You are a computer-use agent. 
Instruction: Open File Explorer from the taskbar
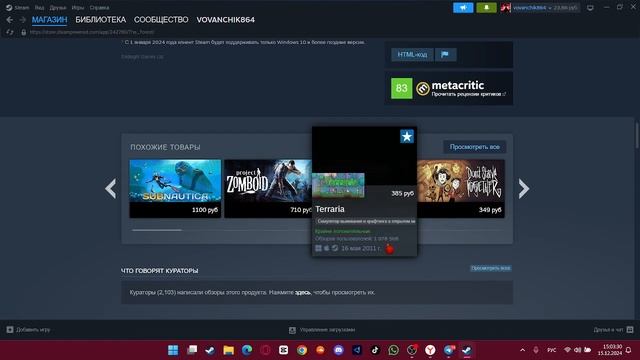tap(229, 350)
